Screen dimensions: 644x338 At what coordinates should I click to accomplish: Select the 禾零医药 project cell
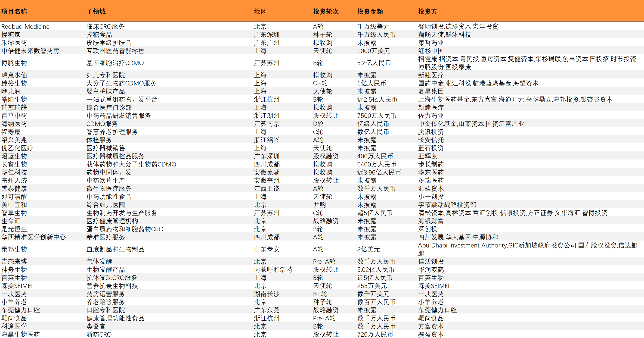click(x=14, y=43)
